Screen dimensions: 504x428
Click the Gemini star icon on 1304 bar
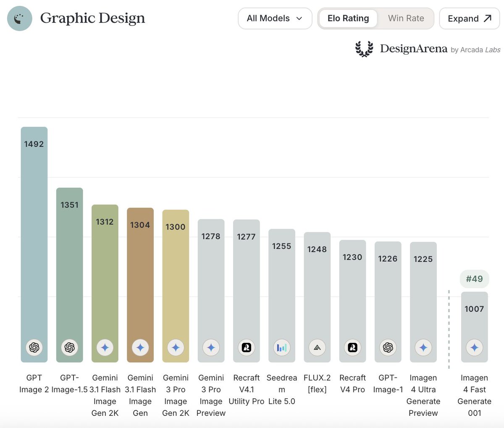140,347
